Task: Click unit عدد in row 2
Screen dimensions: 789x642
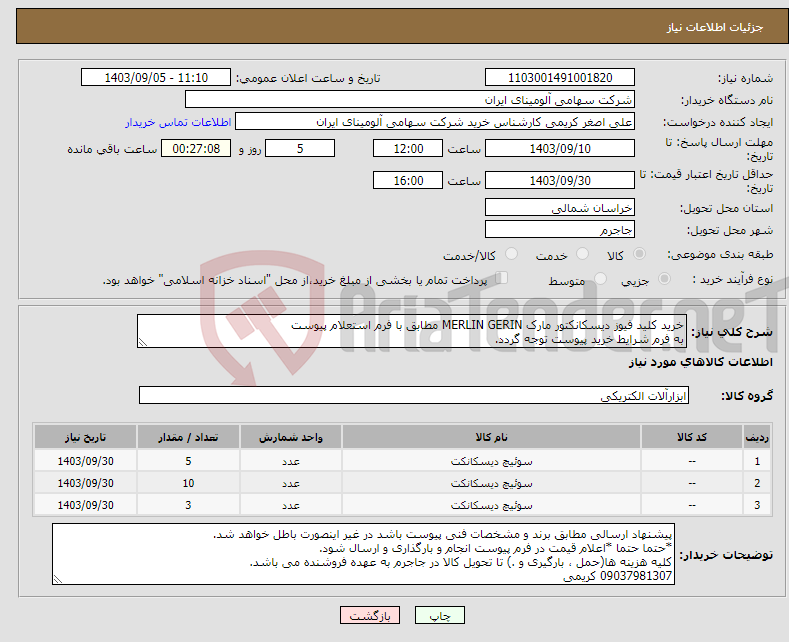Action: coord(291,484)
